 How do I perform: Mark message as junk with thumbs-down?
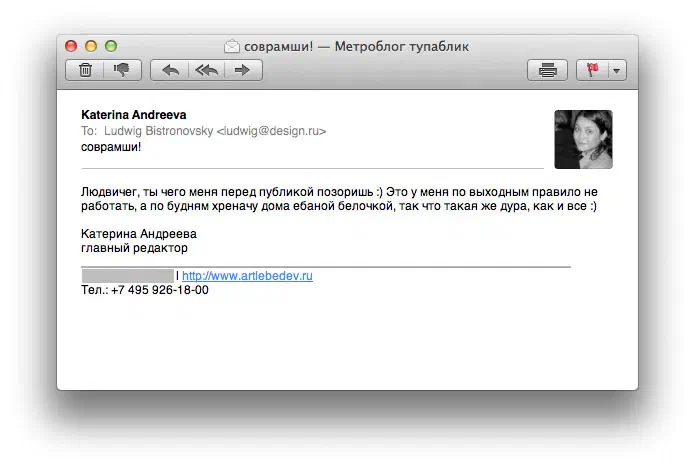tap(122, 70)
